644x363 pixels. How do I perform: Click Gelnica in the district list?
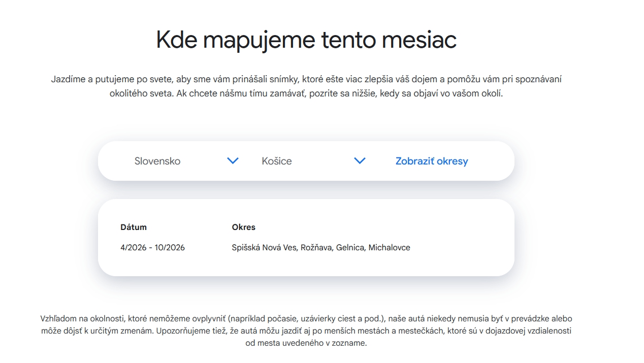click(x=350, y=248)
